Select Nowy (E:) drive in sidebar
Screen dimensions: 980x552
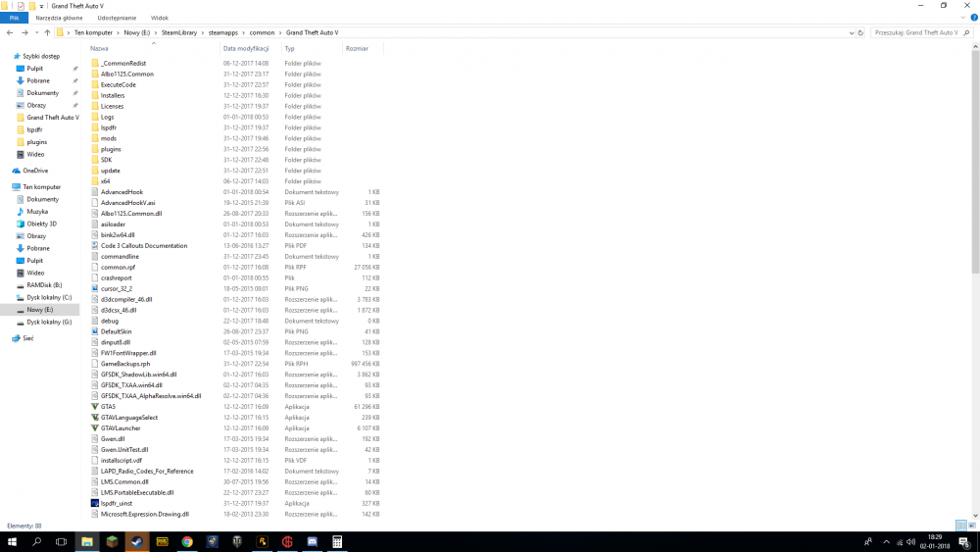pyautogui.click(x=39, y=310)
